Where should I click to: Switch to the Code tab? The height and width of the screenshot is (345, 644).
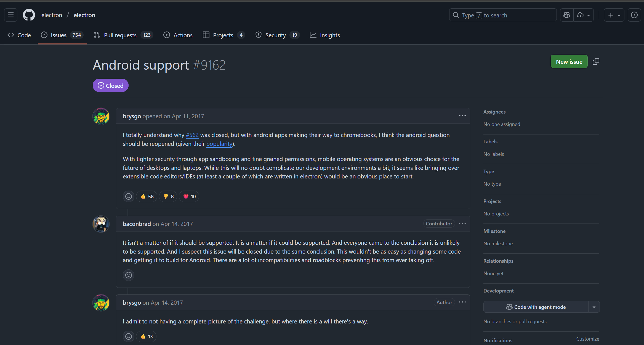click(x=19, y=35)
